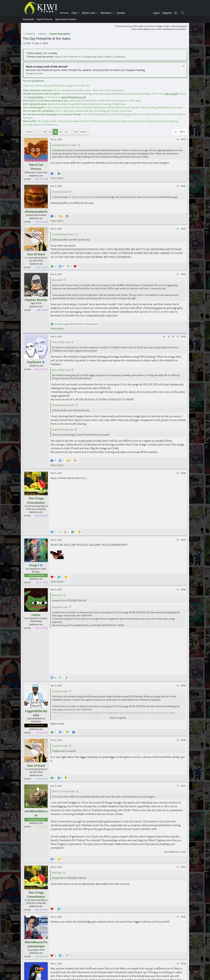Open the site search icon in header
Image resolution: width=210 pixels, height=980 pixels.
(x=182, y=13)
